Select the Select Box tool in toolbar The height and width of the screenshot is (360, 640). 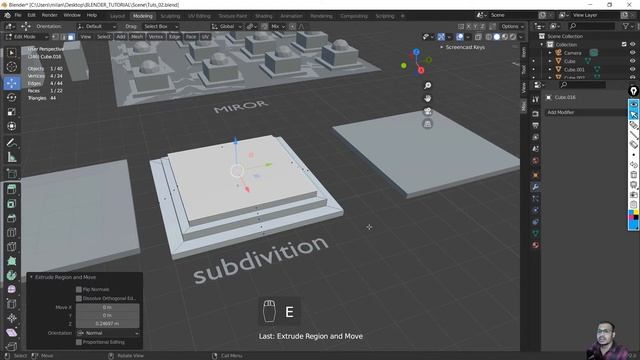[11, 53]
